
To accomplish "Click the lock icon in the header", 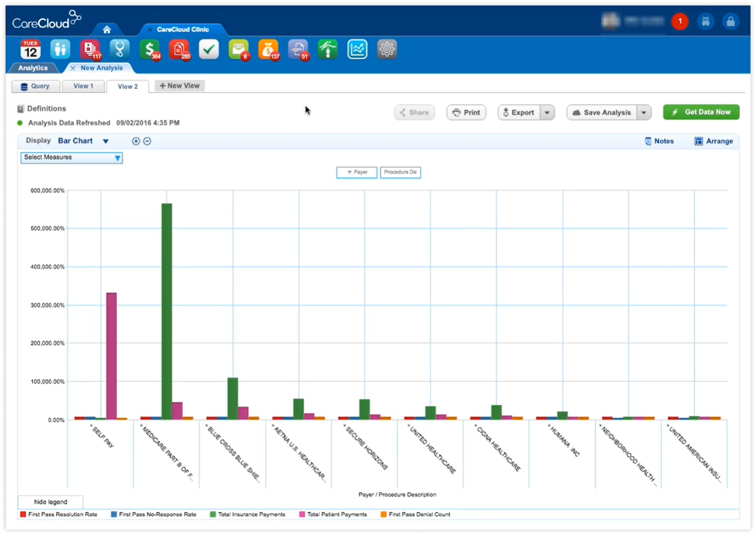I will 731,21.
